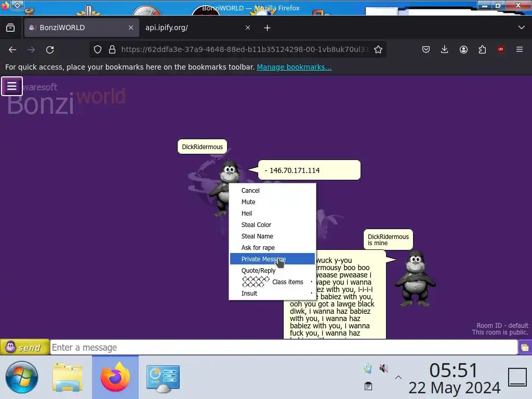Switch to the BonziWORLD tab
Screen dimensions: 532x399
tap(82, 28)
